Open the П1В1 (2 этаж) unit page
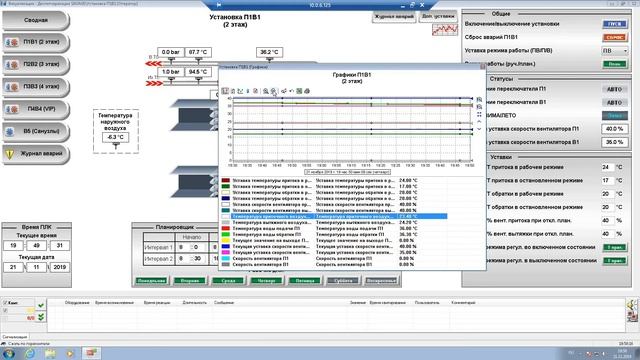 point(36,42)
